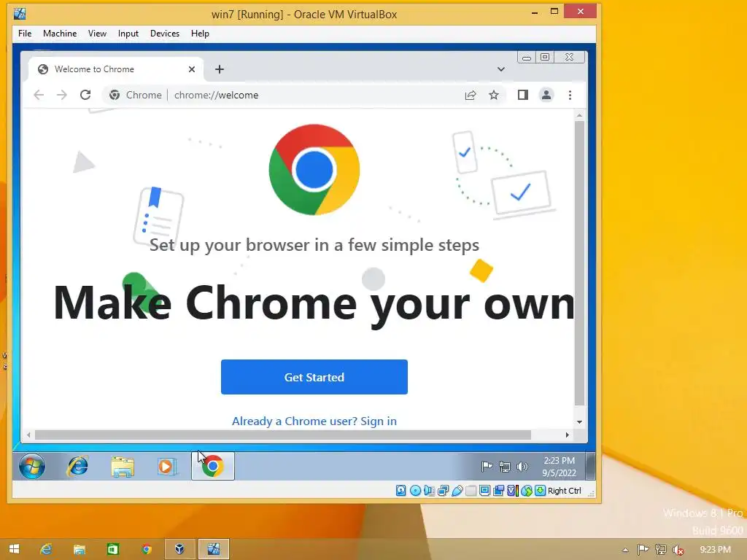Show hidden icons in host system tray
Screen dimensions: 747x560
coord(625,550)
